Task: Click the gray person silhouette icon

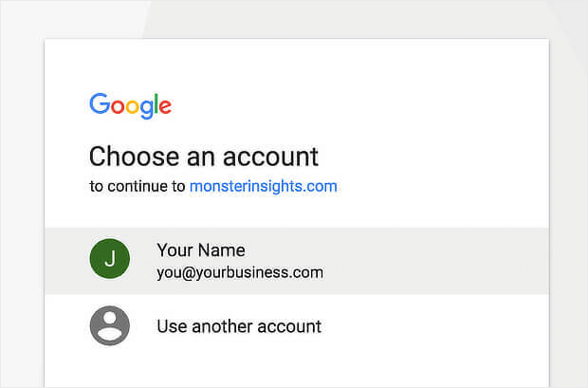Action: click(x=109, y=326)
